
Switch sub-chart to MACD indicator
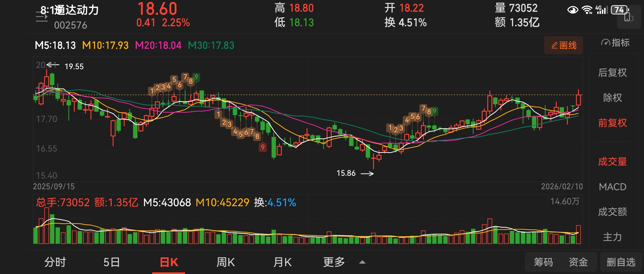click(x=612, y=187)
